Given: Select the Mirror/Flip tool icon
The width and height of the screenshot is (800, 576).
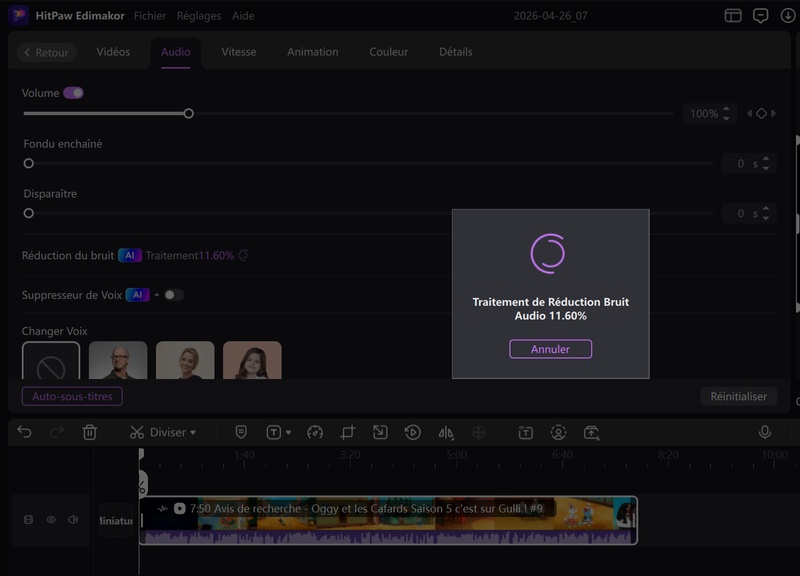Looking at the screenshot, I should click(446, 434).
